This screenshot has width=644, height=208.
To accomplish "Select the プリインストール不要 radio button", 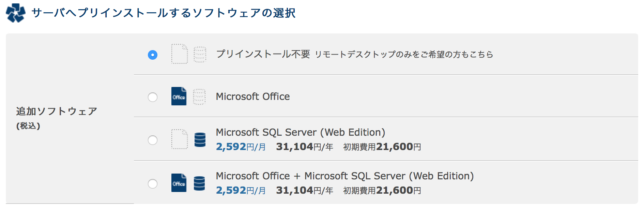I will [153, 55].
